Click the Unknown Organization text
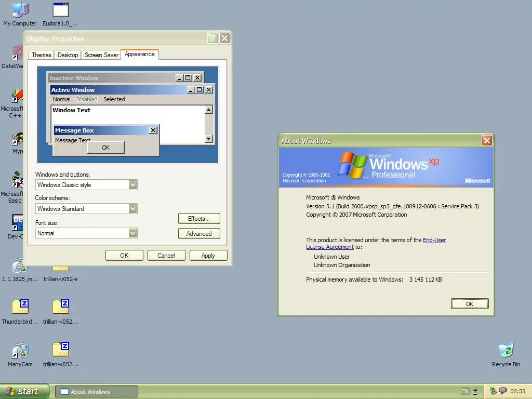Image resolution: width=532 pixels, height=399 pixels. point(342,265)
